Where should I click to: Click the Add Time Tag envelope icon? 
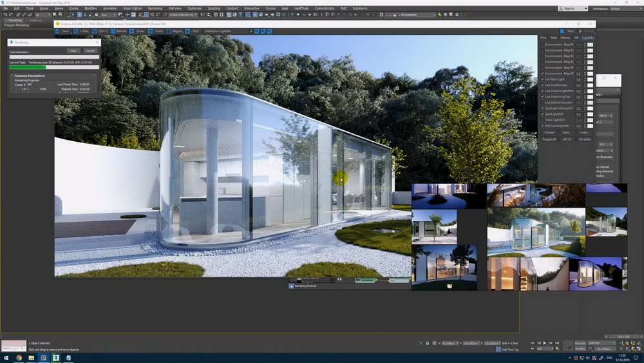click(498, 349)
